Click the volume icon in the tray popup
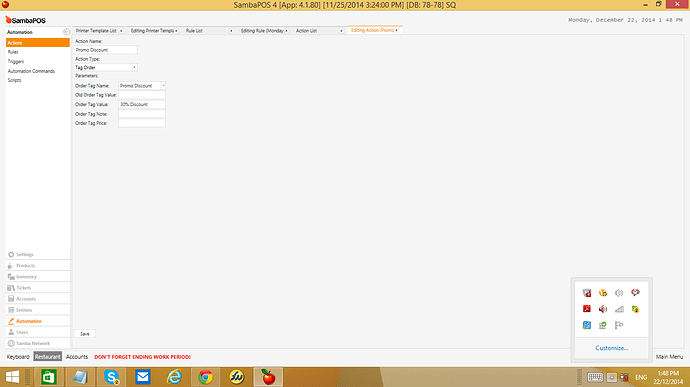The image size is (690, 387). pos(619,293)
